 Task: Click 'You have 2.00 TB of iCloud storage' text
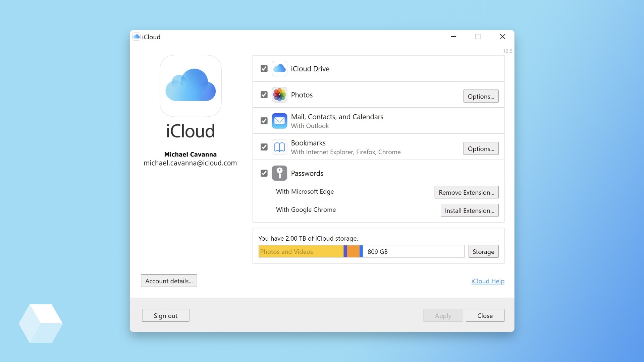pos(308,238)
